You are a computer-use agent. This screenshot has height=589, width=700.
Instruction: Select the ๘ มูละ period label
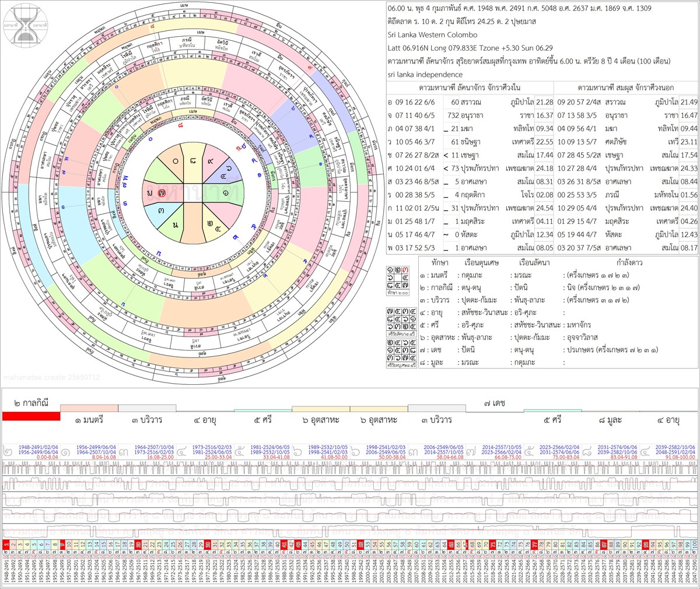pos(610,420)
